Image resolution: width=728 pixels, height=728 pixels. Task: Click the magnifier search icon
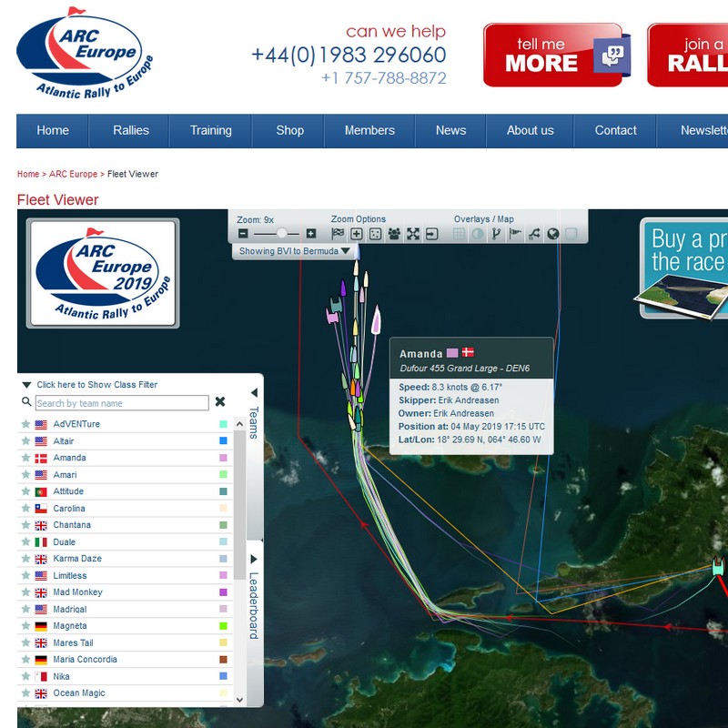coord(26,401)
